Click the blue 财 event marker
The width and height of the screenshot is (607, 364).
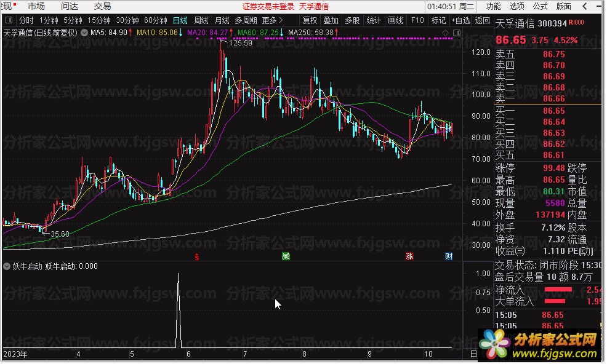[x=449, y=256]
